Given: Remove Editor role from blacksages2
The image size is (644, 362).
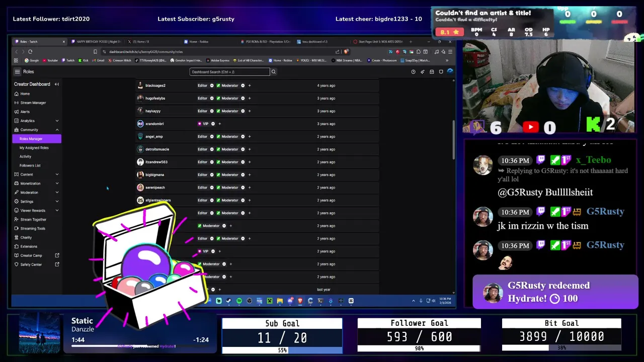Looking at the screenshot, I should tap(211, 85).
